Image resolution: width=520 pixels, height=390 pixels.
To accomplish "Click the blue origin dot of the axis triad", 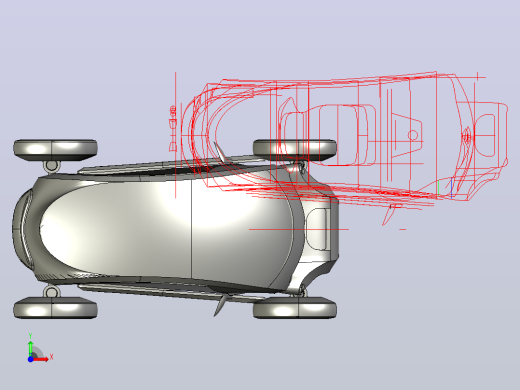I will tap(30, 359).
